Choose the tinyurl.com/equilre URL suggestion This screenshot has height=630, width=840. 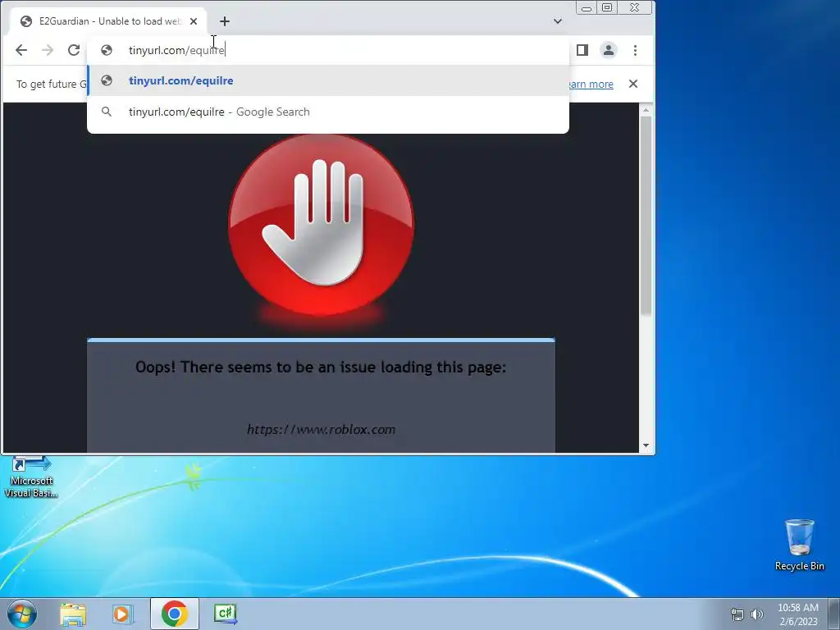[328, 81]
